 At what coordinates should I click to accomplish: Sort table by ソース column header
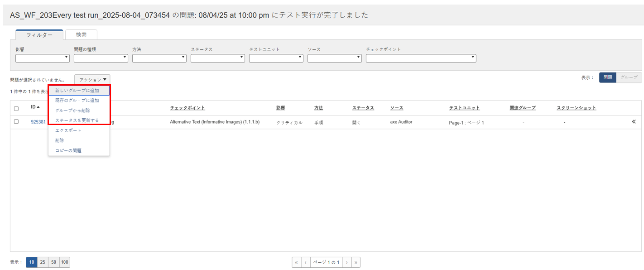(x=396, y=108)
